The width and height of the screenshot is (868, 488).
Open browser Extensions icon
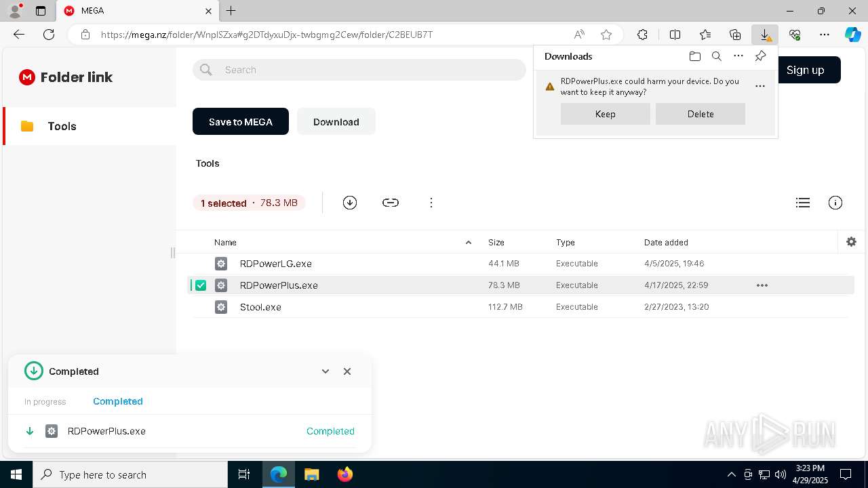point(642,35)
